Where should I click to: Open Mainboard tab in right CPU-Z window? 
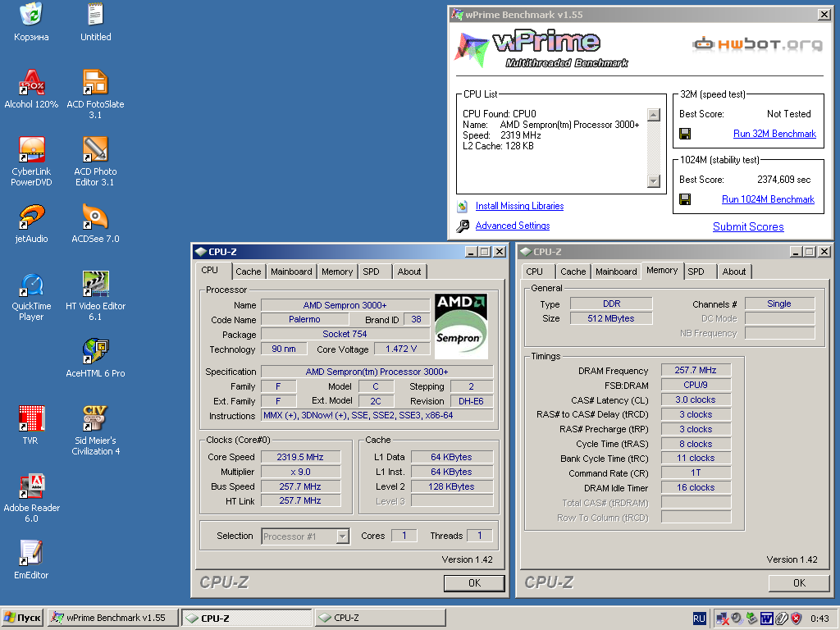click(616, 272)
